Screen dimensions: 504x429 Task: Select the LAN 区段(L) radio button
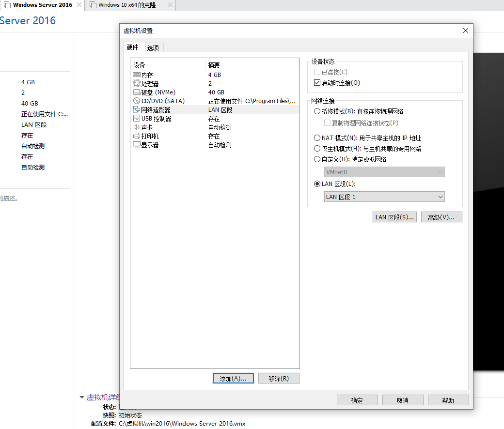(x=317, y=184)
